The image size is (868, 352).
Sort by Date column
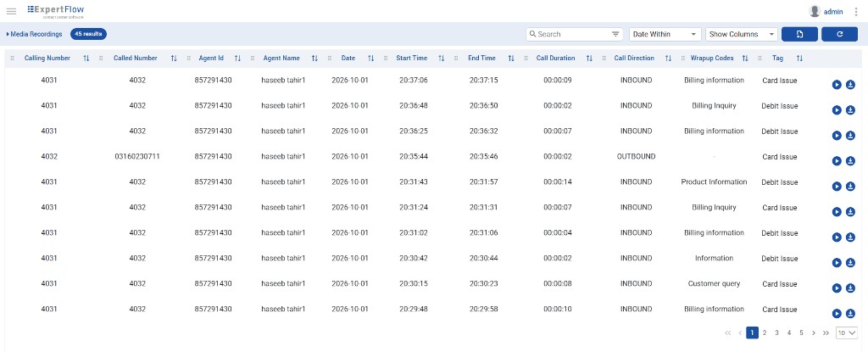pos(371,59)
